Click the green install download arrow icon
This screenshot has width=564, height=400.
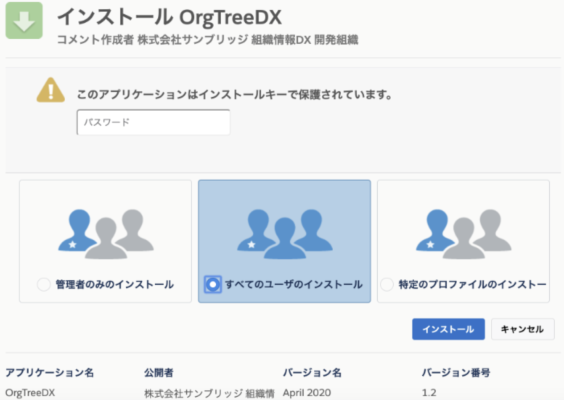point(24,21)
